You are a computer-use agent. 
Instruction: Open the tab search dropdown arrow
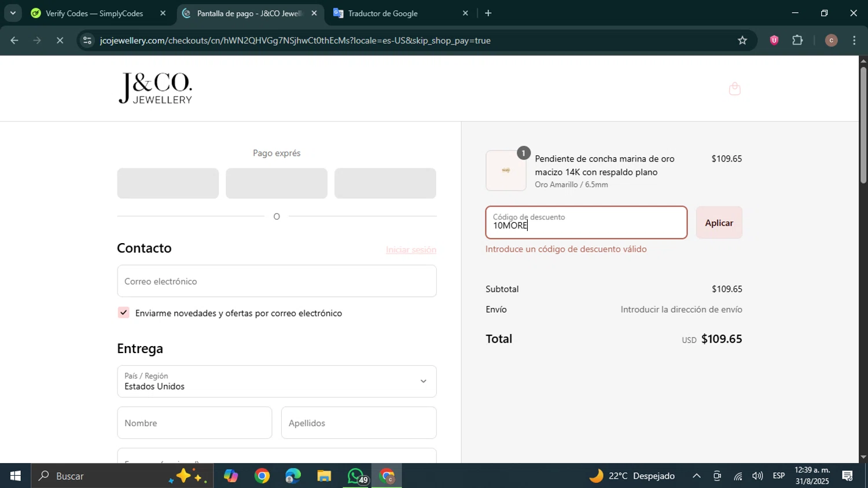point(13,13)
